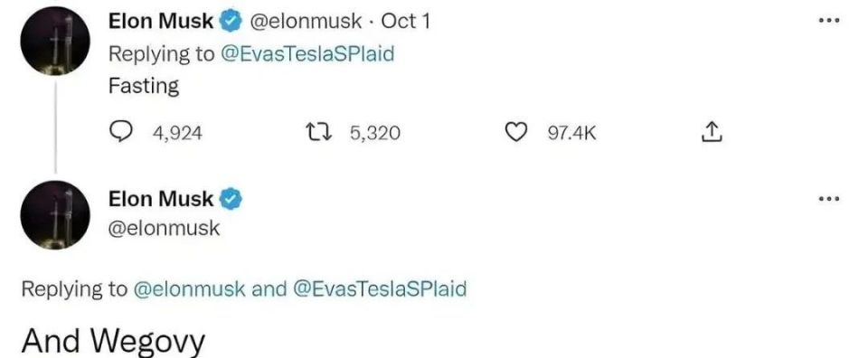Viewport: 868px width, 358px height.
Task: Open the second tweet's rocket profile picture
Action: point(55,215)
